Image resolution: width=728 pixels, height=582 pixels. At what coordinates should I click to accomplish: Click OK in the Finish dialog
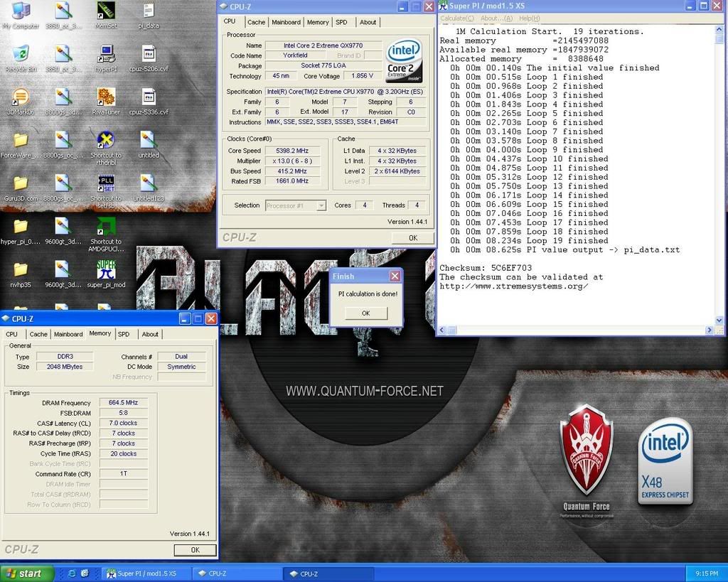click(x=365, y=313)
